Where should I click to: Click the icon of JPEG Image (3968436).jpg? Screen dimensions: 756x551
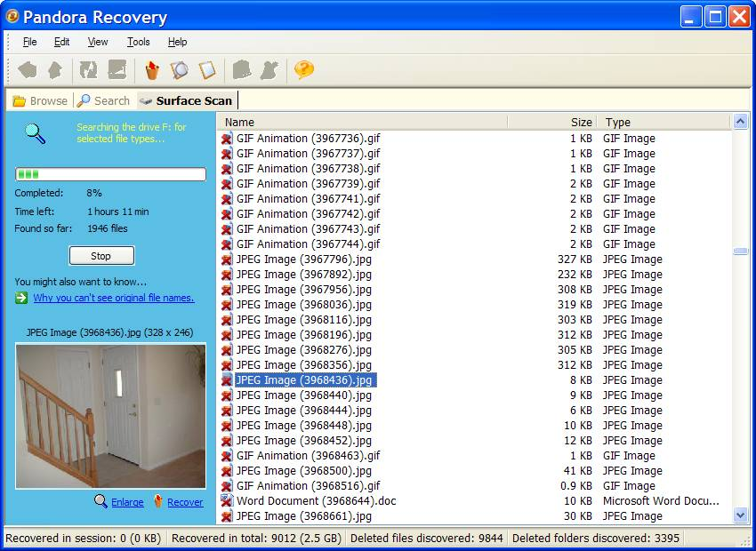(227, 380)
